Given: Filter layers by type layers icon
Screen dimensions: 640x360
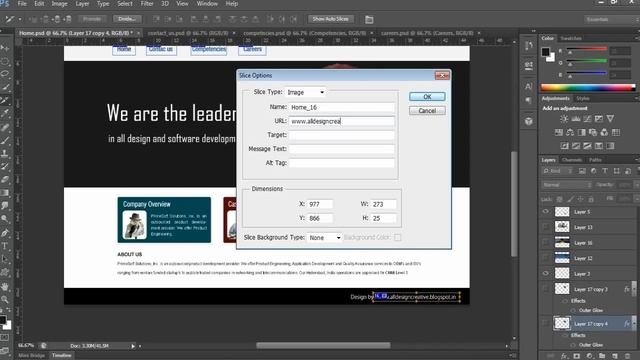Looking at the screenshot, I should coord(604,171).
